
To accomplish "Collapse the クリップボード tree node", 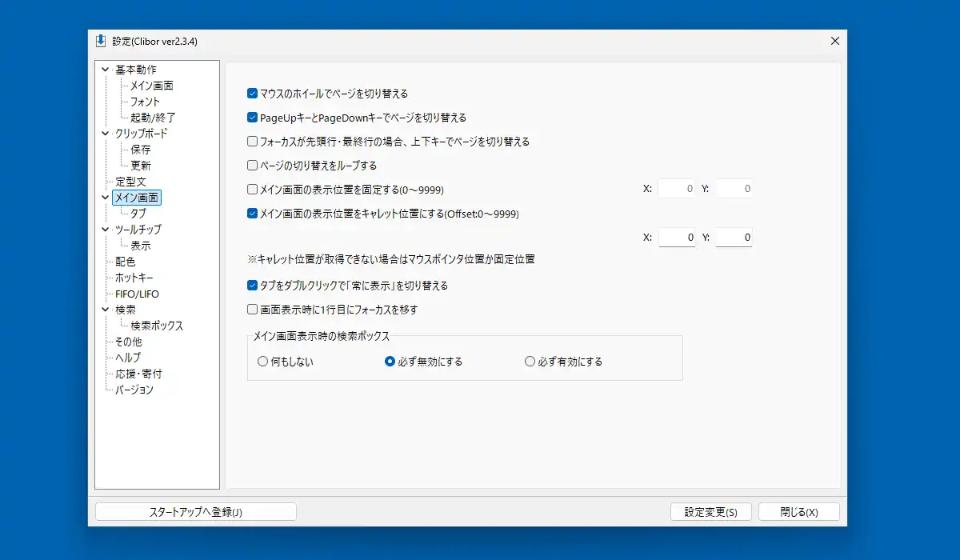I will [105, 134].
